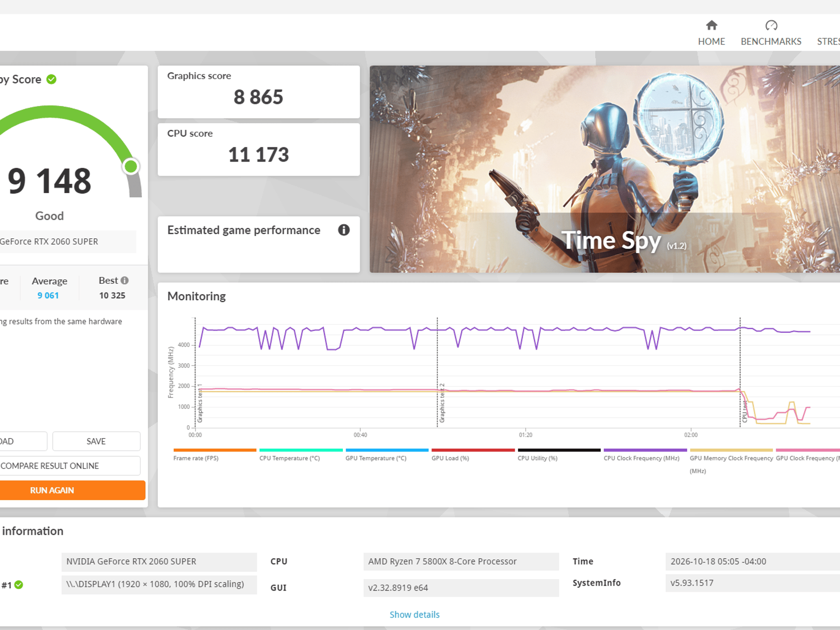Click green check next to display #1
This screenshot has height=630, width=840.
click(x=19, y=585)
